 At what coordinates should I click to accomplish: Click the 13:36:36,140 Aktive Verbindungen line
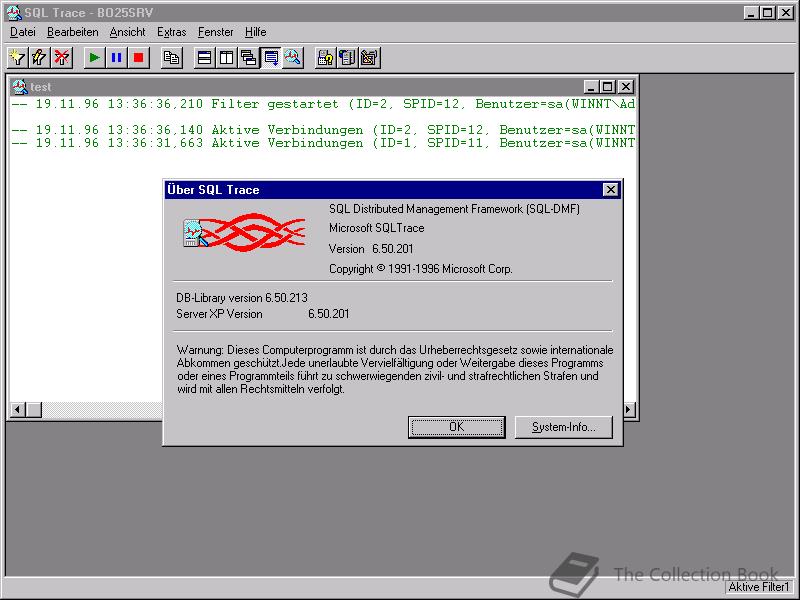(x=323, y=130)
